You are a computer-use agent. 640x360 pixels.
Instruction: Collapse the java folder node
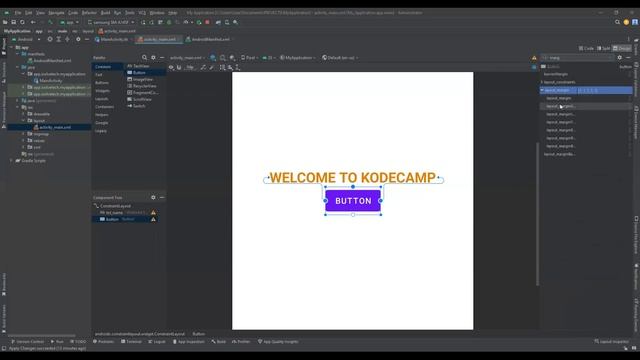click(17, 67)
